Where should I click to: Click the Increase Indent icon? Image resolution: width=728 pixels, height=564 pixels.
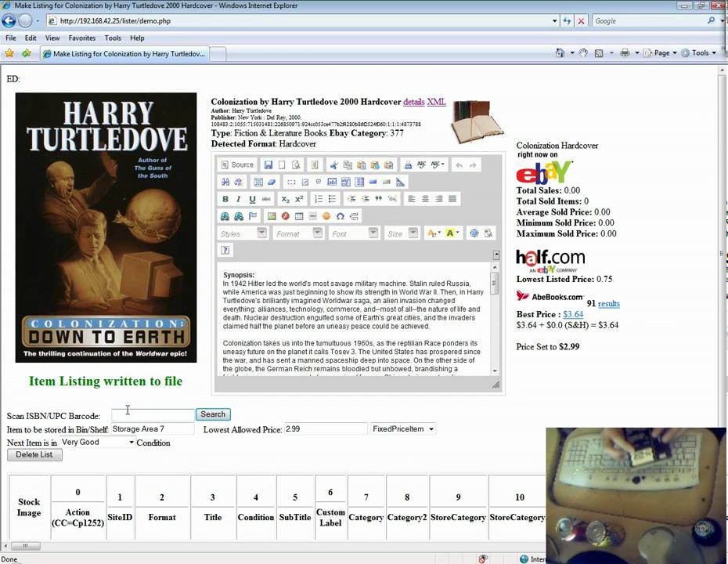366,199
